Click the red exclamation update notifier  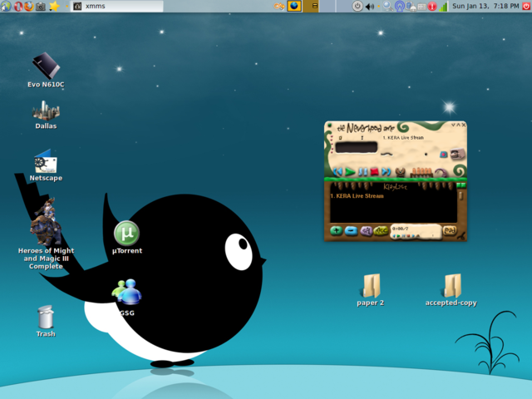[432, 6]
